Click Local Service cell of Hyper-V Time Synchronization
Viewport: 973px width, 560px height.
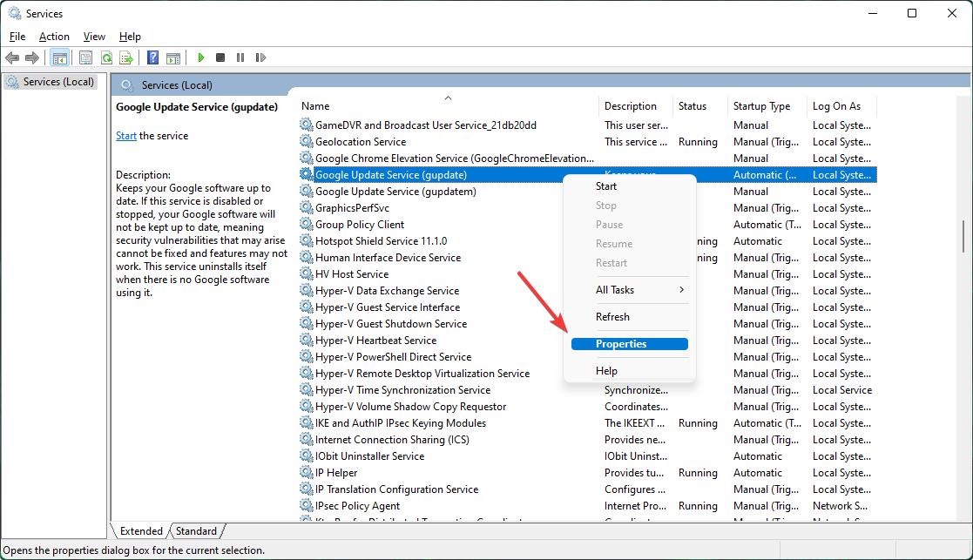[x=842, y=390]
